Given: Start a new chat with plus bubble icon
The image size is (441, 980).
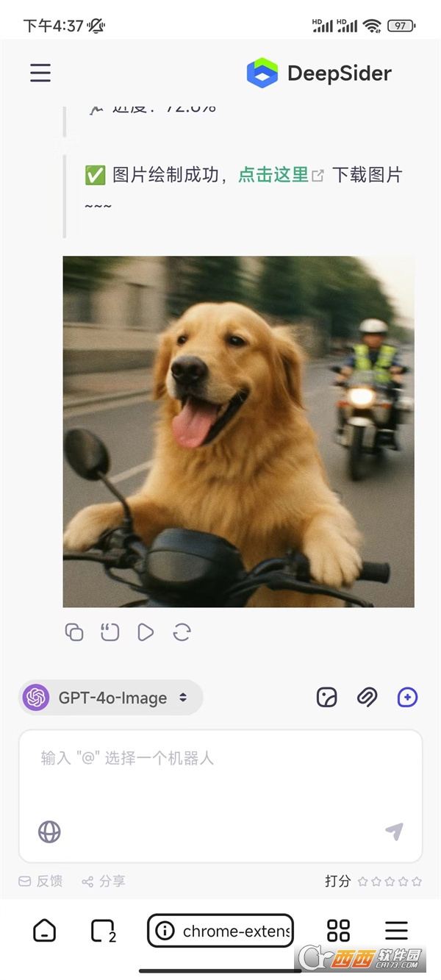Looking at the screenshot, I should (x=407, y=698).
